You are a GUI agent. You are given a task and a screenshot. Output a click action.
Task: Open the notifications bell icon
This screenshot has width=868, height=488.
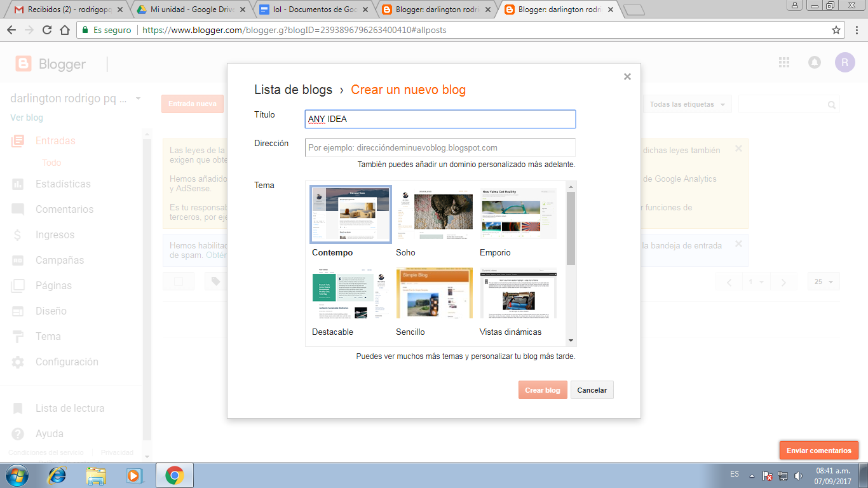coord(814,62)
